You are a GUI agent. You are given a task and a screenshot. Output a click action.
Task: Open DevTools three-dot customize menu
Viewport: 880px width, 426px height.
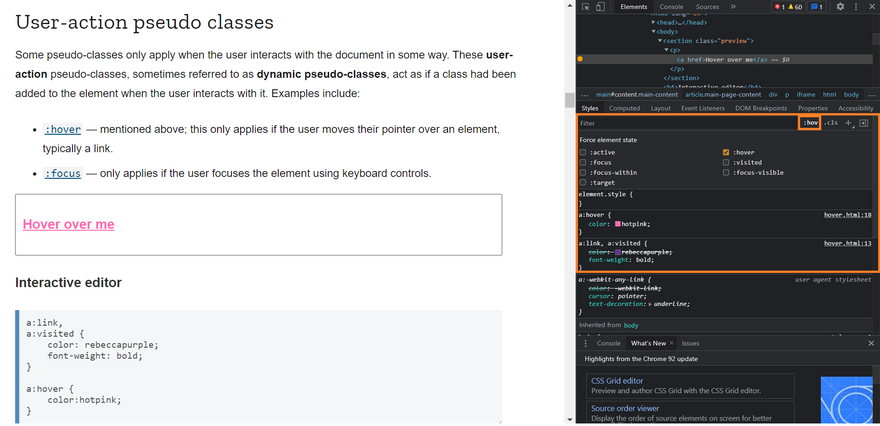(856, 7)
